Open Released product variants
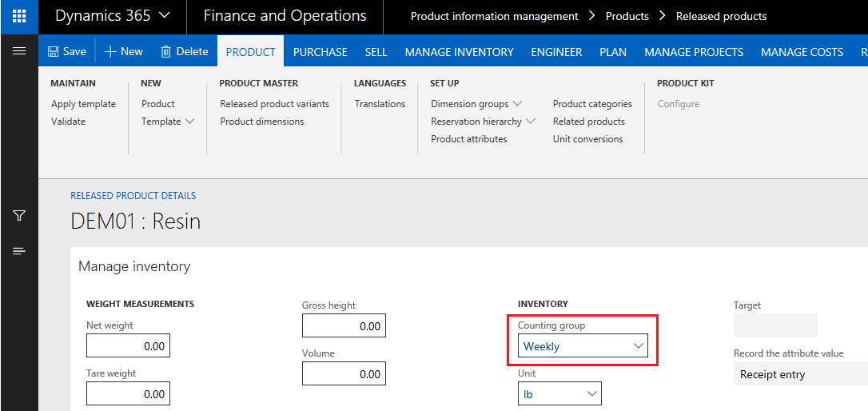Viewport: 868px width, 411px height. pos(275,104)
